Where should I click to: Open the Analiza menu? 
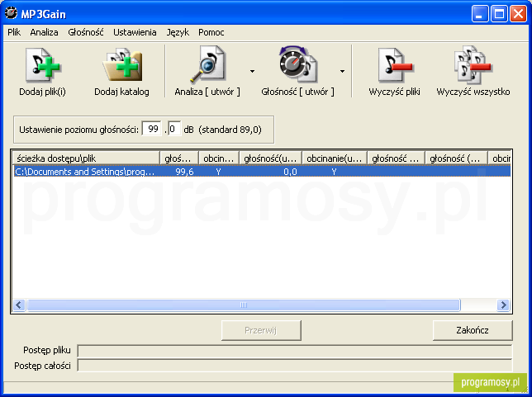[44, 32]
